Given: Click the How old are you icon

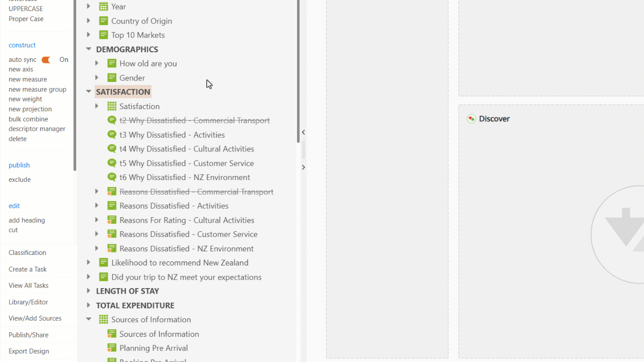Looking at the screenshot, I should pyautogui.click(x=112, y=63).
